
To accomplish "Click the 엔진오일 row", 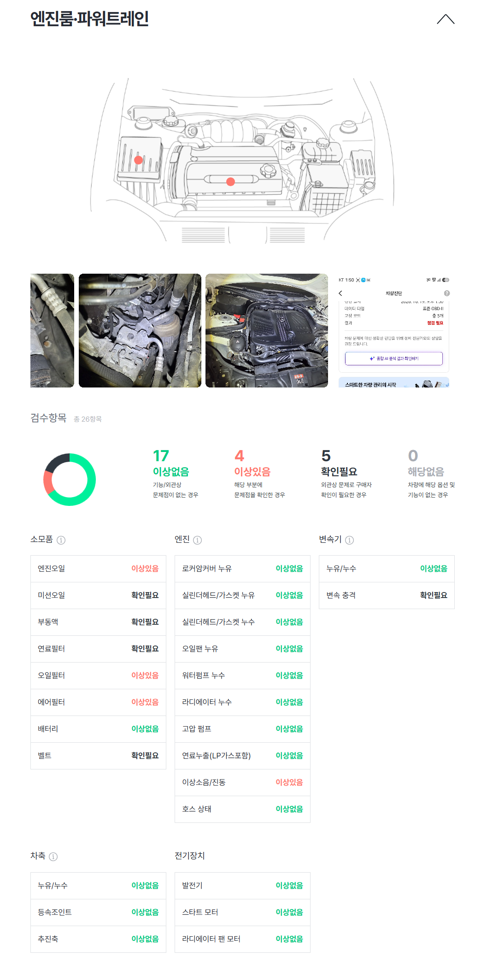I will (x=98, y=569).
